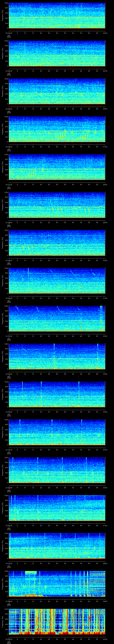Screen dimensions: 114x644
Task: Select the spectrogram panel starting at 23:31:00
Action: pos(57,318)
